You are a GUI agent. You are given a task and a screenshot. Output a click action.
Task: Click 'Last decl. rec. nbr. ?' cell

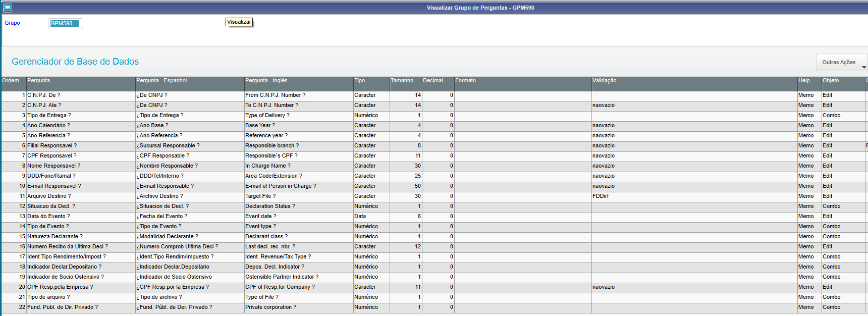pyautogui.click(x=299, y=247)
